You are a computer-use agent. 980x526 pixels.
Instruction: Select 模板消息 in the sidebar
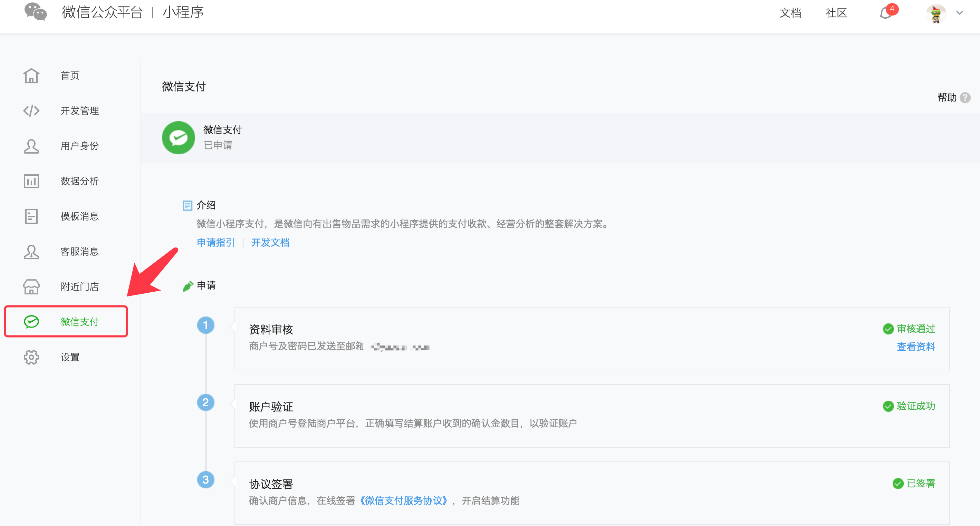coord(79,216)
